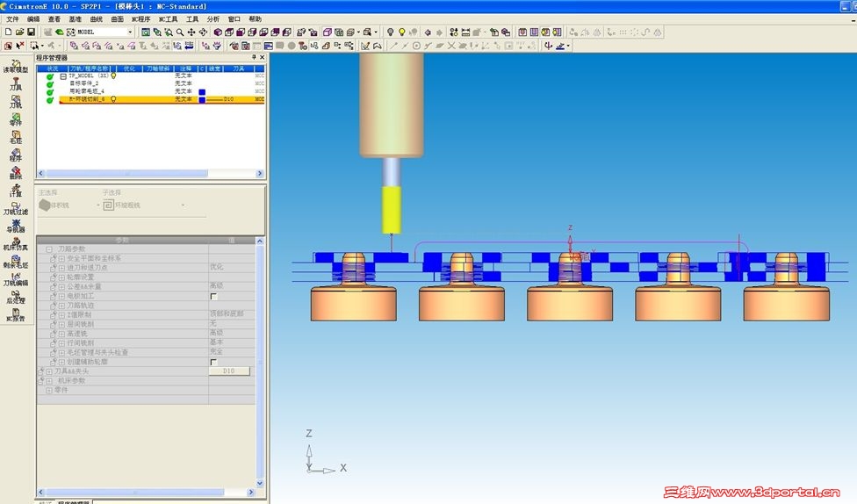Click the blue color swatch on 毛坯_4 row
857x504 pixels.
202,92
